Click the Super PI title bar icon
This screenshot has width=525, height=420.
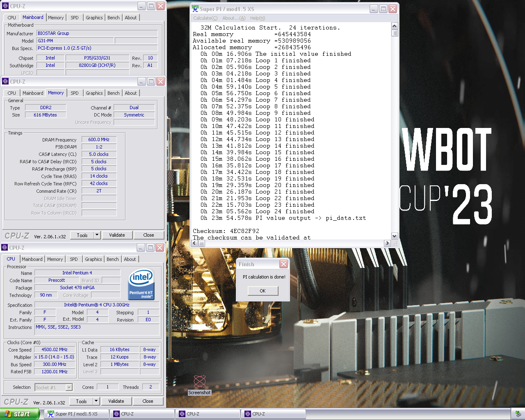pyautogui.click(x=195, y=9)
